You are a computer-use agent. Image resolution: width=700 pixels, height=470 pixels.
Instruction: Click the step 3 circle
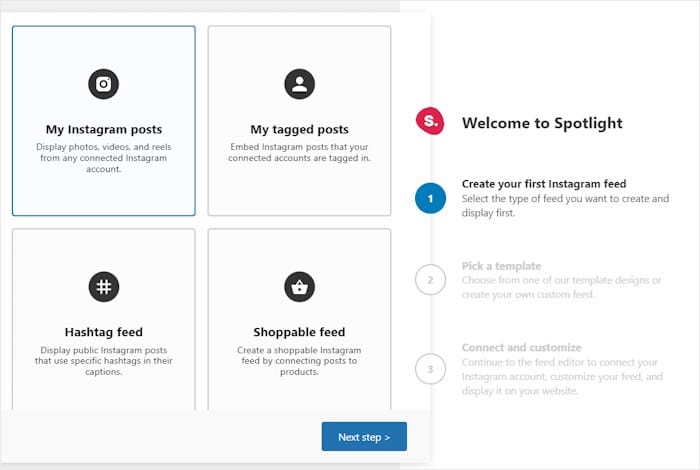(430, 369)
